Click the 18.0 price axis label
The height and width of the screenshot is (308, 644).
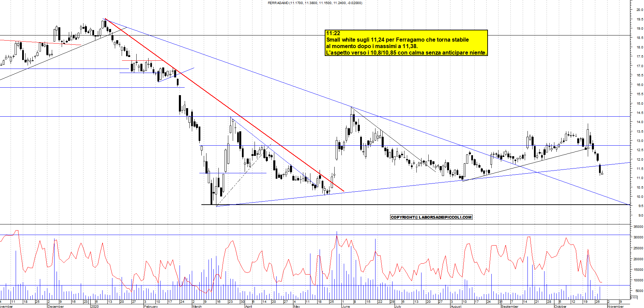[640, 47]
